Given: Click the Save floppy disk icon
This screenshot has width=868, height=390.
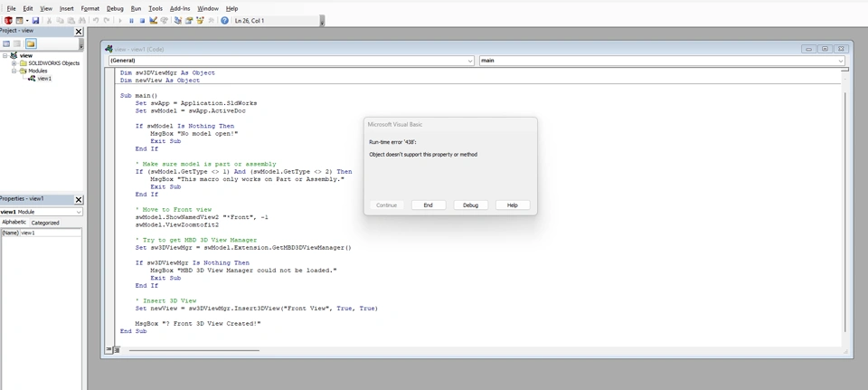Looking at the screenshot, I should coord(35,21).
